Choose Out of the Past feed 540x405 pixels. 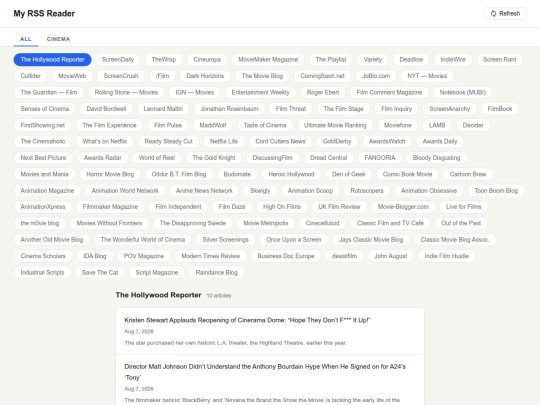[461, 223]
